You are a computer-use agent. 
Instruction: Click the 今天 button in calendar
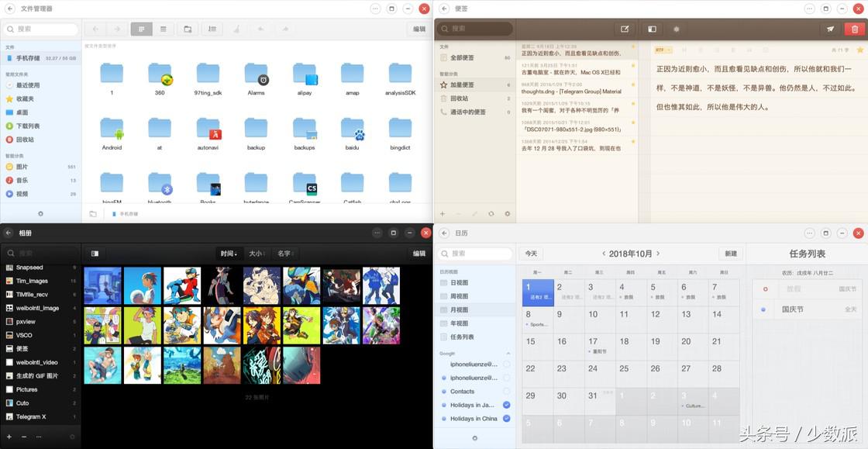(x=531, y=254)
